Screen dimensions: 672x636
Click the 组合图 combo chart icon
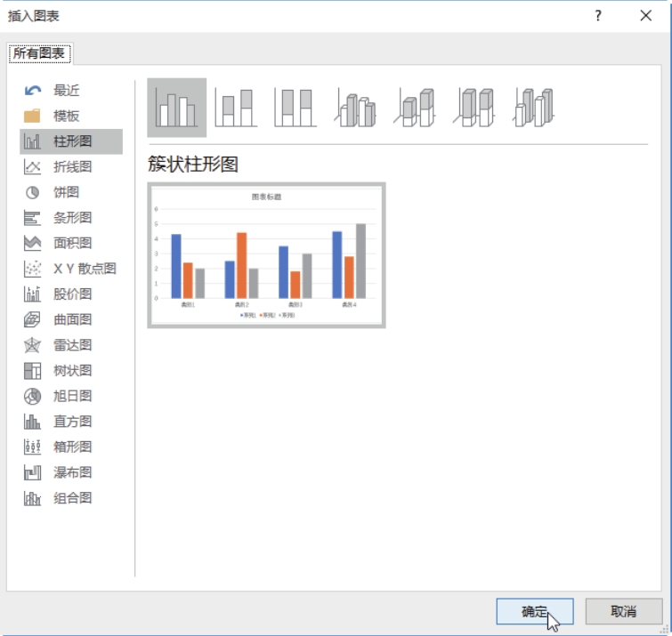pos(32,498)
